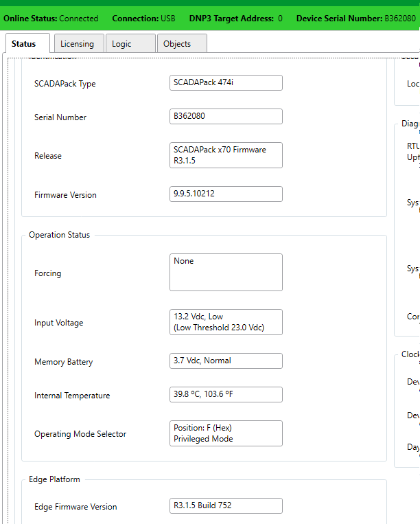The image size is (420, 524).
Task: Click the Memory Battery label
Action: pyautogui.click(x=63, y=362)
